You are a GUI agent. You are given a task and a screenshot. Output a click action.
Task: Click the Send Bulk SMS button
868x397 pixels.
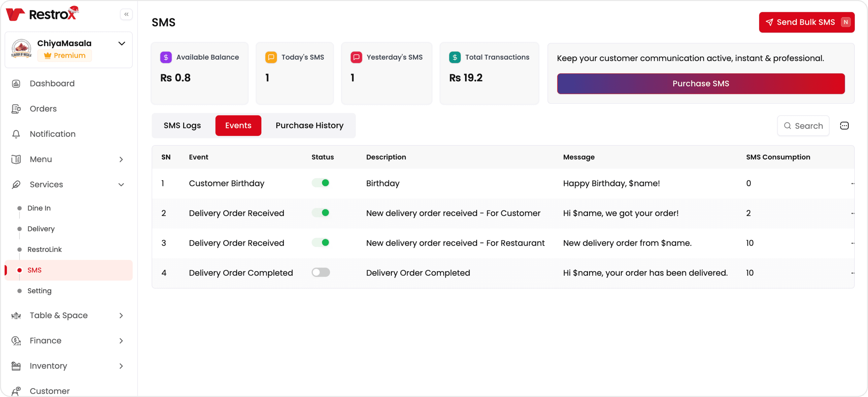806,22
